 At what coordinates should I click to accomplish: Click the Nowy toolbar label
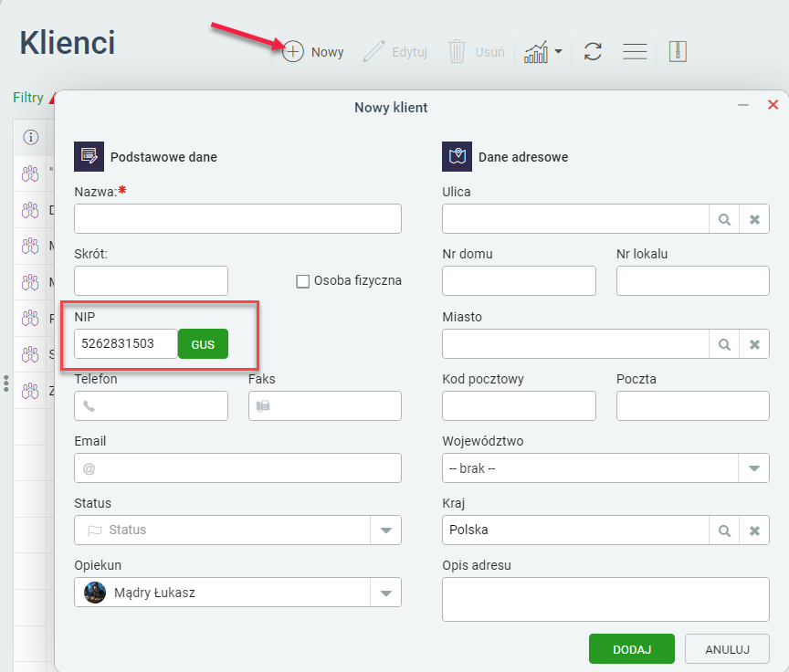pos(327,52)
